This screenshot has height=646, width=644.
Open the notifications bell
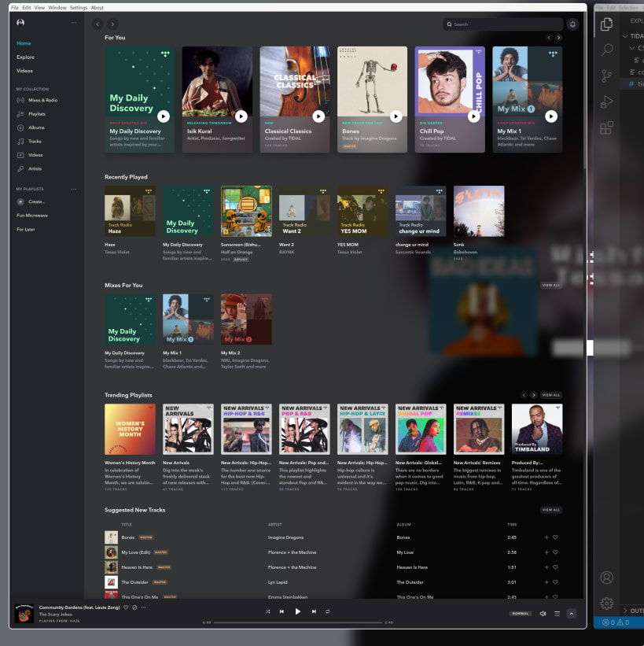click(x=572, y=24)
